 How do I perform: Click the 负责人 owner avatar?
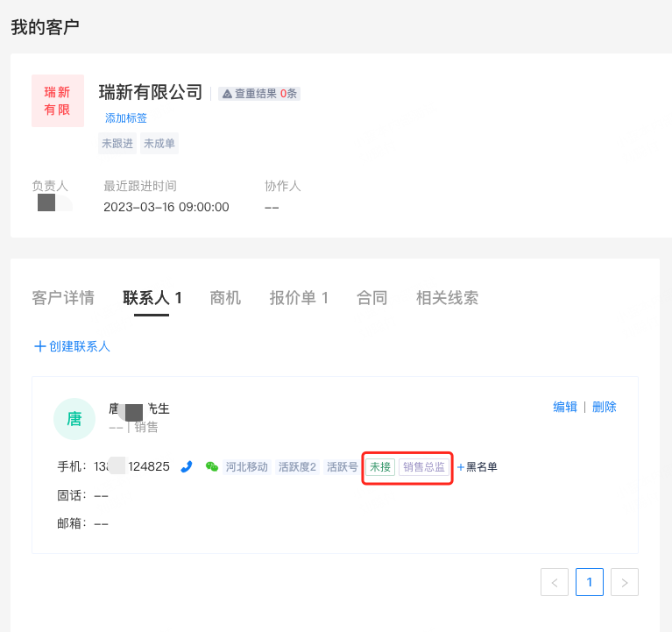coord(48,203)
